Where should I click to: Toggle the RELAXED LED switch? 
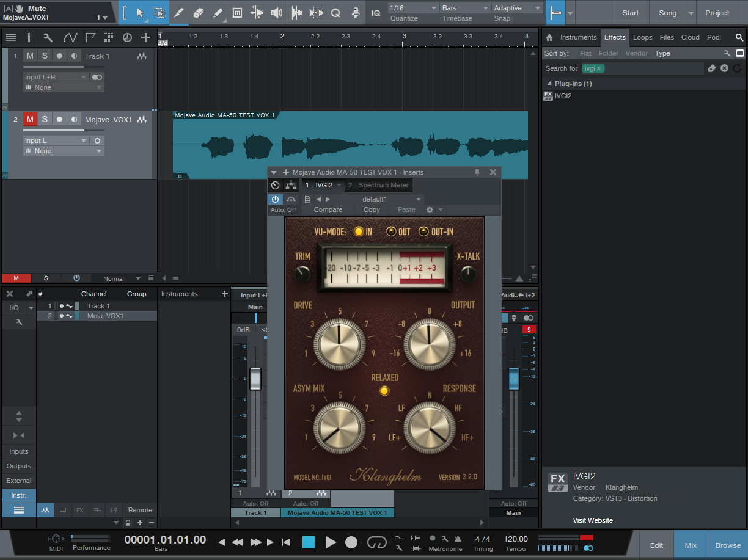[x=384, y=390]
